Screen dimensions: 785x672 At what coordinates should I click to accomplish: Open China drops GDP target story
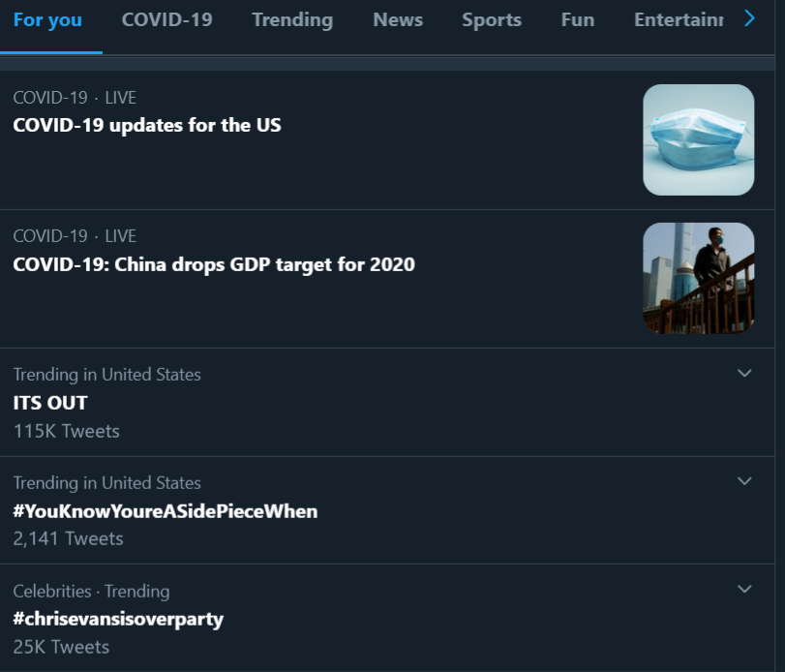tap(214, 264)
